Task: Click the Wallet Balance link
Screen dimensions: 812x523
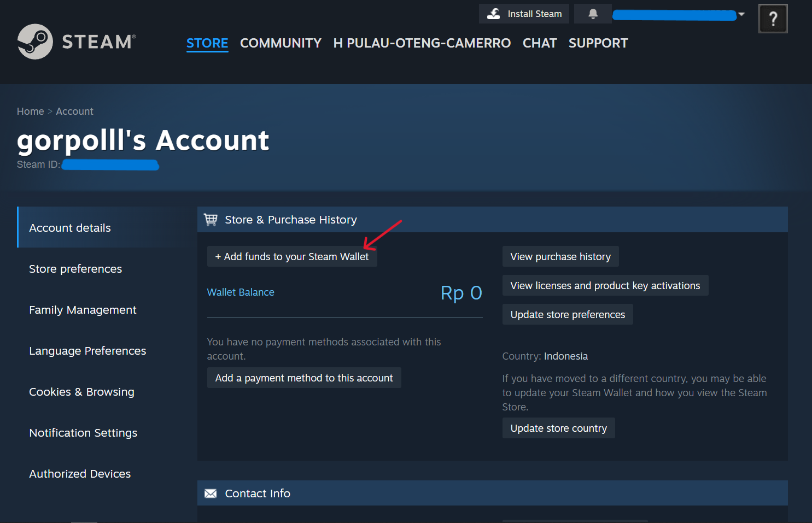Action: coord(241,292)
